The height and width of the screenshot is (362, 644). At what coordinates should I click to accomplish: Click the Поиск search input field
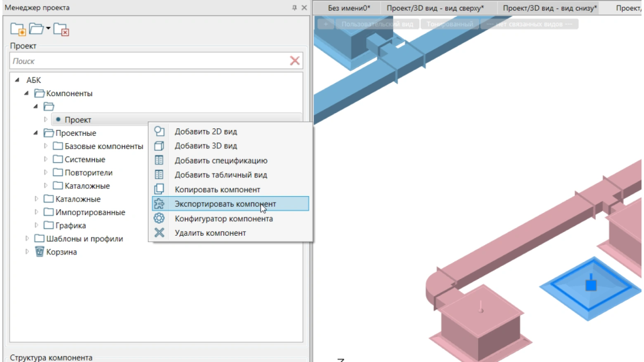(x=148, y=61)
